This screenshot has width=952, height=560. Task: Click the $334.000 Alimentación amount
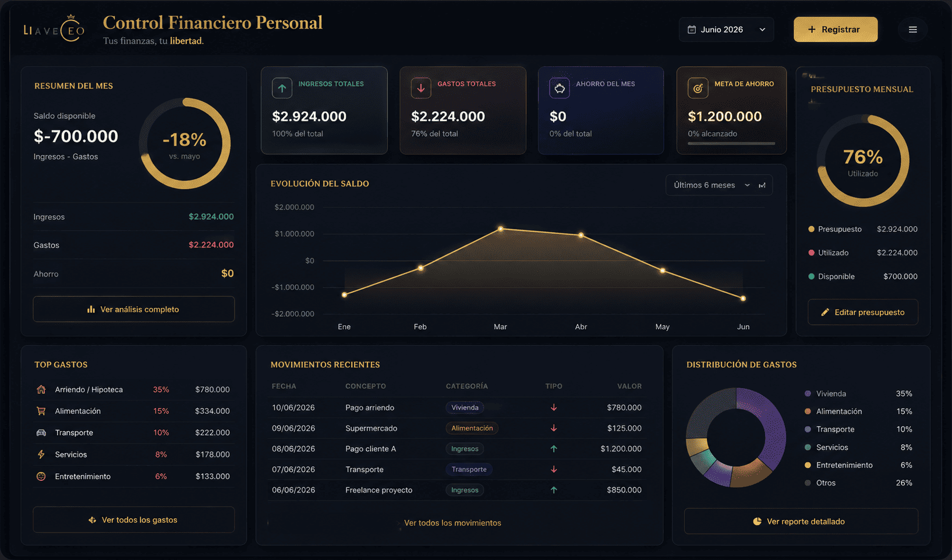point(213,411)
